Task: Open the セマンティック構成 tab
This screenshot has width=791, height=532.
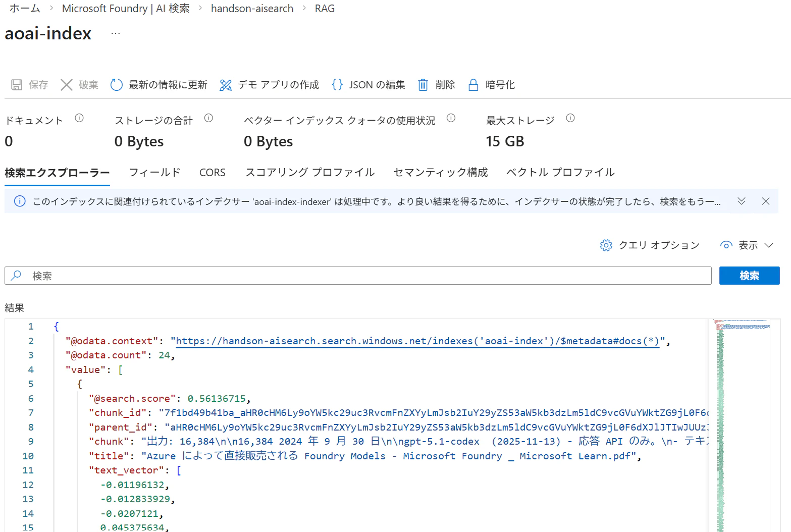Action: 441,173
